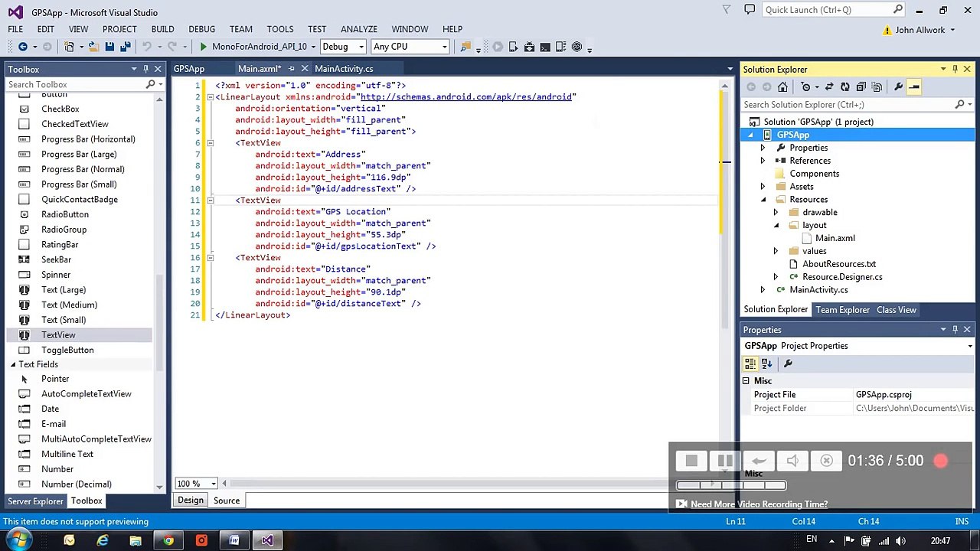
Task: Click Property Pages wrench in Properties panel
Action: coord(788,364)
